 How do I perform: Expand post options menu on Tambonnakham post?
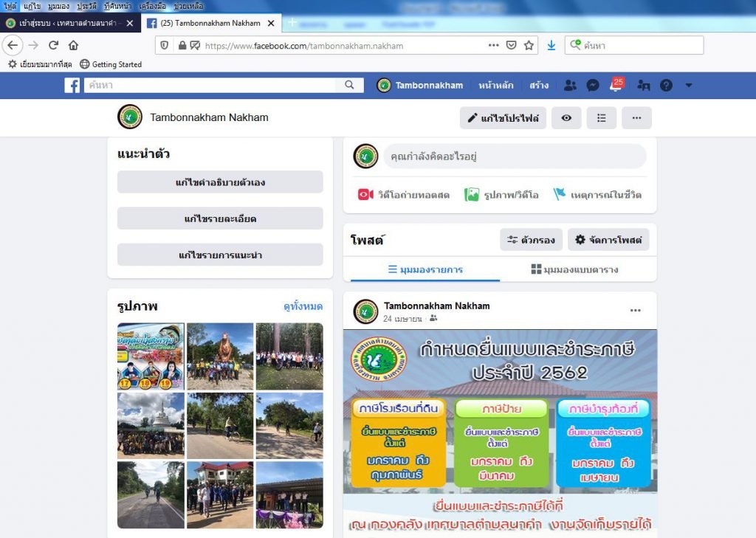point(635,311)
